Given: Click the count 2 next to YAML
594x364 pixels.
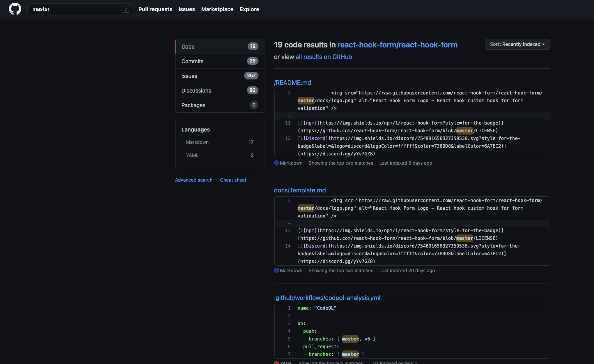Looking at the screenshot, I should [252, 155].
